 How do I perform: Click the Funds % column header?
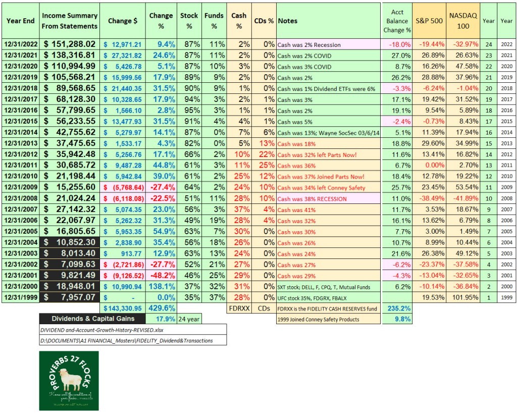pyautogui.click(x=214, y=21)
